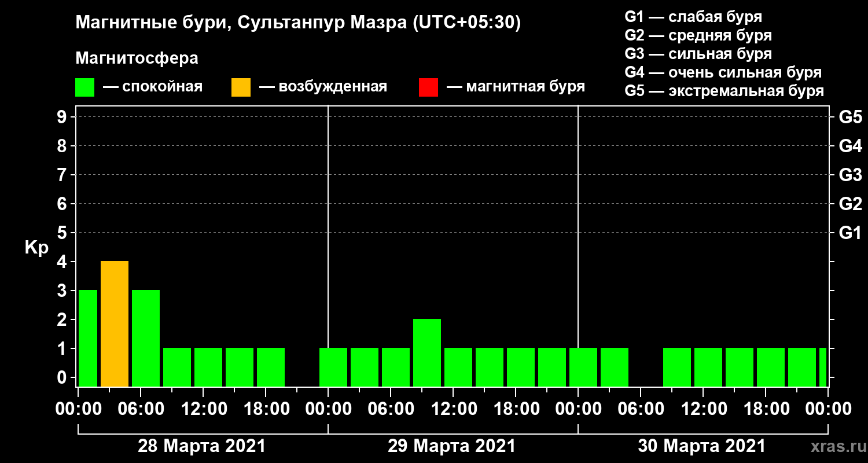Screen dimensions: 868x463
Task: Click the '— спокойная' legend text
Action: click(153, 87)
